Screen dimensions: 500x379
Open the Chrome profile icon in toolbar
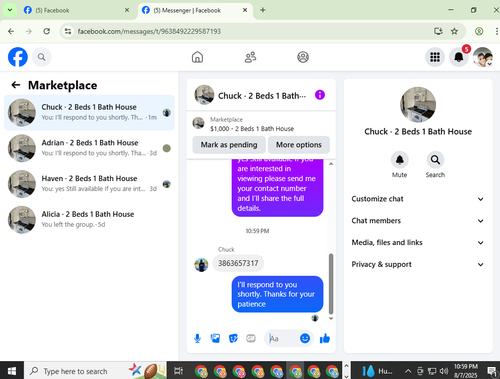[x=479, y=31]
